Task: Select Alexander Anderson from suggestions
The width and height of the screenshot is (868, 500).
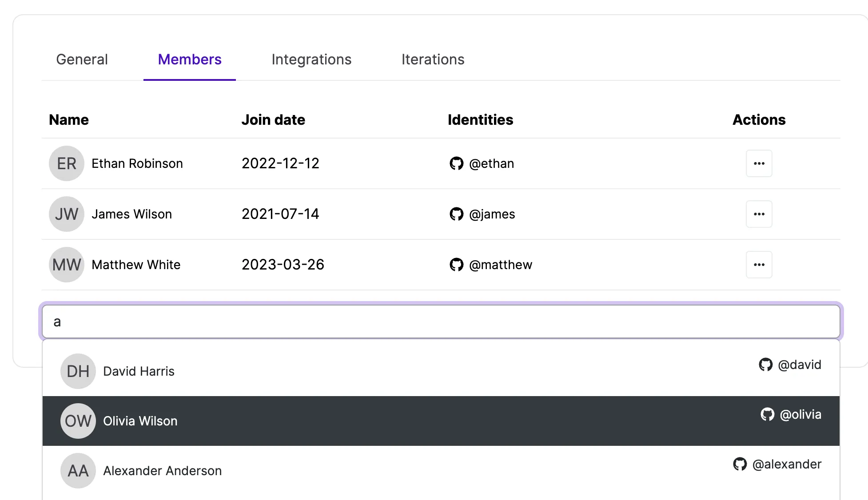Action: [x=441, y=471]
